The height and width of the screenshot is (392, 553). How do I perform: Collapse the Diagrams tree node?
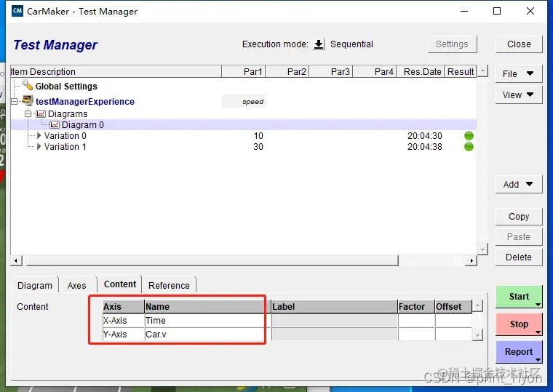pyautogui.click(x=28, y=114)
